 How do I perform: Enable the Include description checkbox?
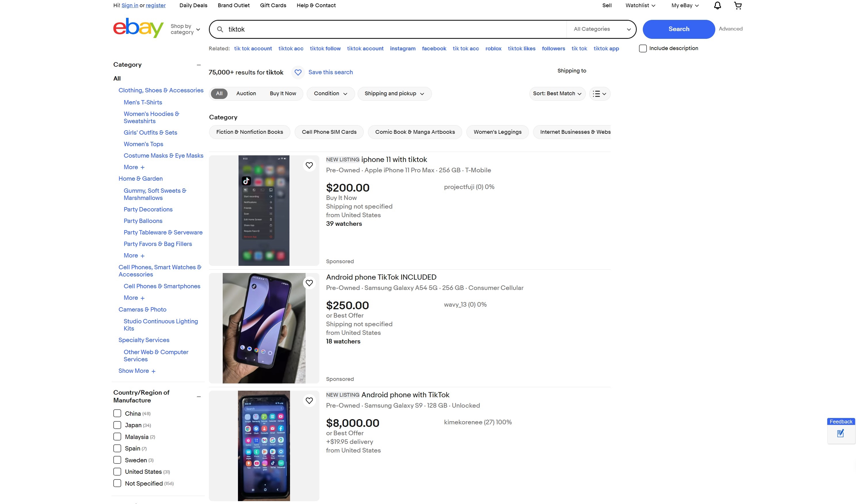643,49
